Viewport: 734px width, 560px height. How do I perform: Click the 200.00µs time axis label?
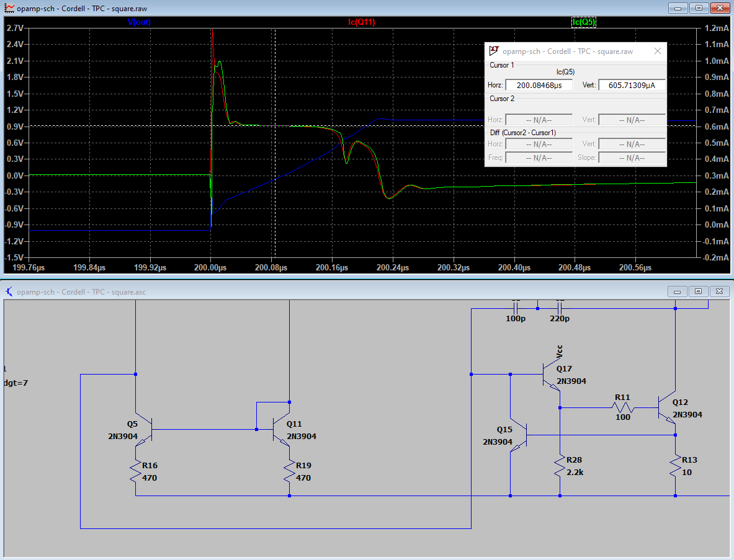click(210, 268)
